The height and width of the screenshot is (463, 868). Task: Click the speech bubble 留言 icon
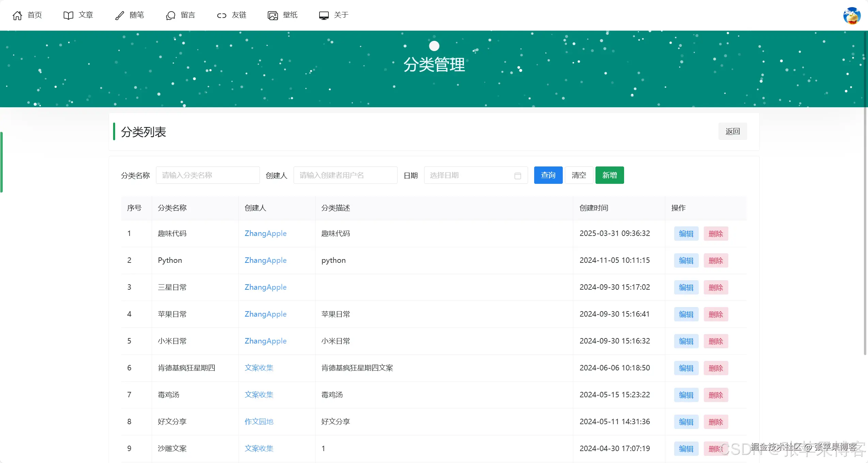[x=171, y=15]
